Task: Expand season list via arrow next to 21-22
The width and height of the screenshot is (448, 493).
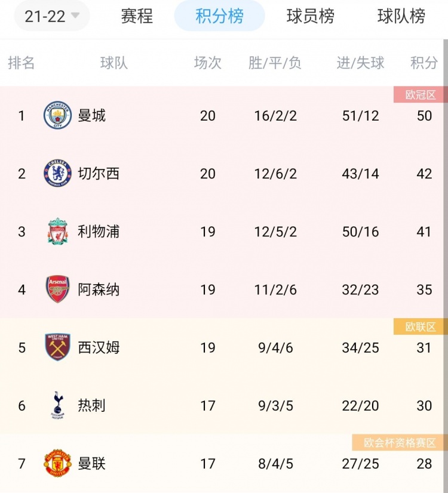Action: pos(75,16)
